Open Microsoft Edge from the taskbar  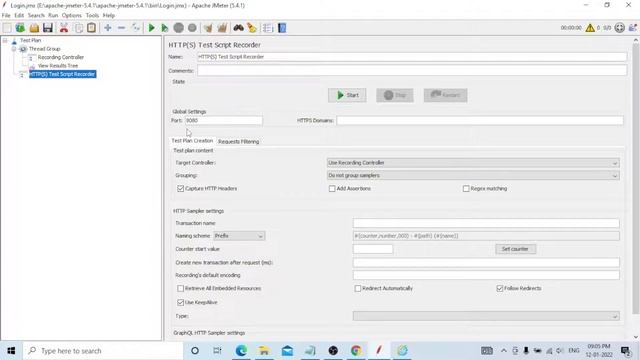pos(241,350)
